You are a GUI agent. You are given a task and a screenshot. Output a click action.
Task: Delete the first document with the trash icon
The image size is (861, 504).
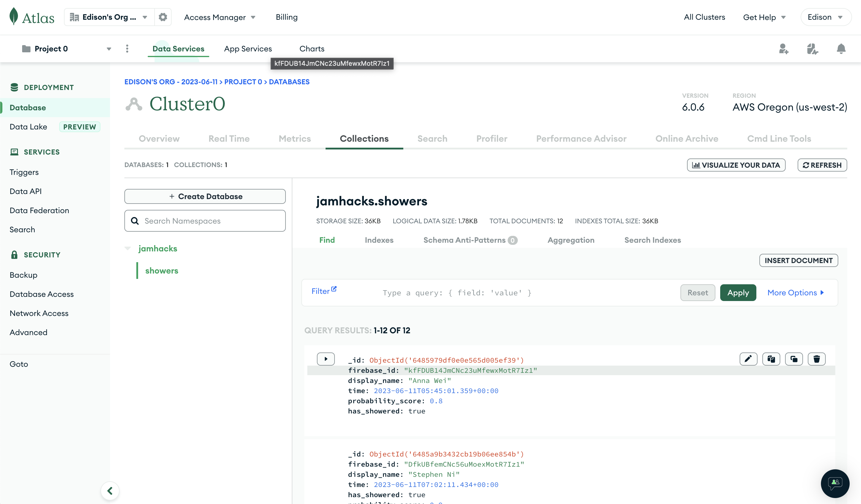coord(816,359)
